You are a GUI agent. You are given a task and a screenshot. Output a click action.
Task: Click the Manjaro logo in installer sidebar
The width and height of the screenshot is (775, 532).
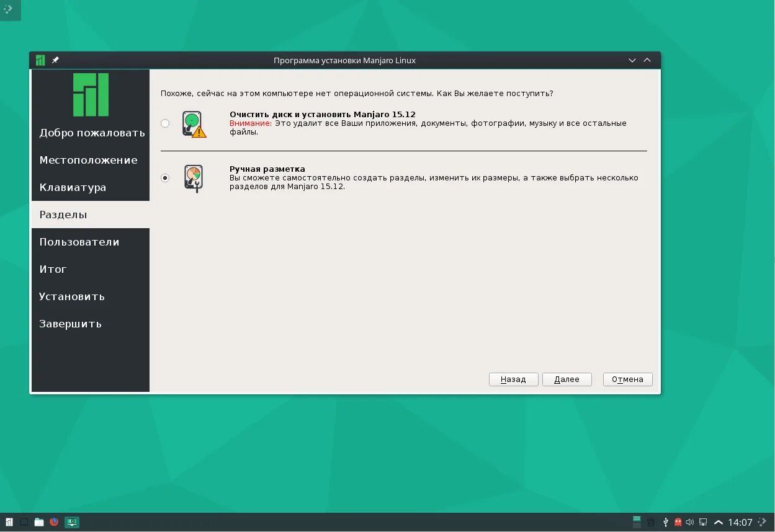pos(91,95)
